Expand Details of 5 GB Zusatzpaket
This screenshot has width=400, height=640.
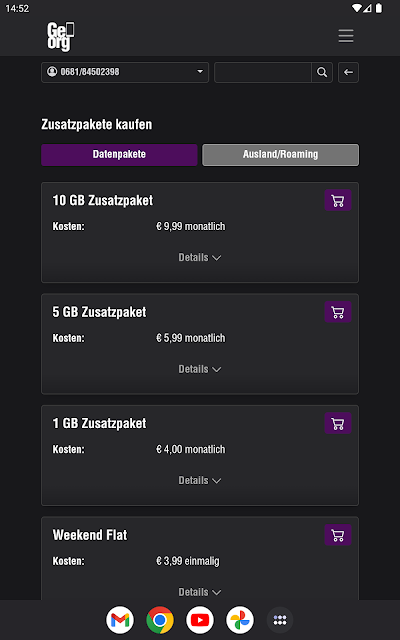(200, 369)
